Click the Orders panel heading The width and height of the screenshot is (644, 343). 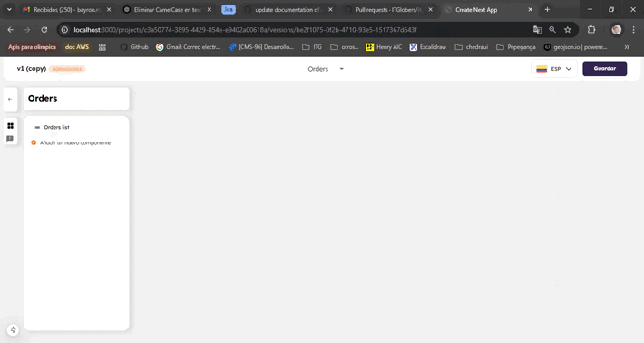click(43, 99)
